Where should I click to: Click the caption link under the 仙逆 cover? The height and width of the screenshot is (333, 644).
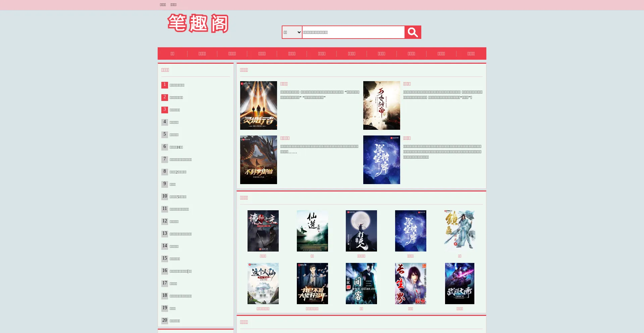312,256
